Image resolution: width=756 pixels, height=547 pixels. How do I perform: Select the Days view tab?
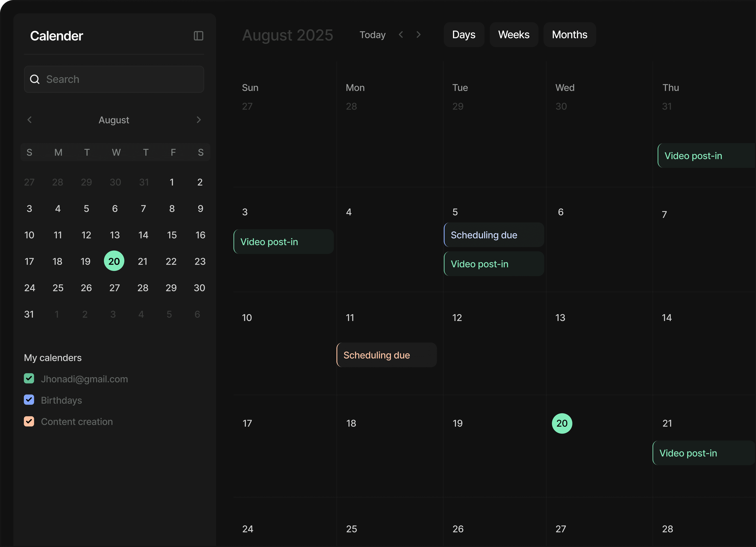point(464,34)
